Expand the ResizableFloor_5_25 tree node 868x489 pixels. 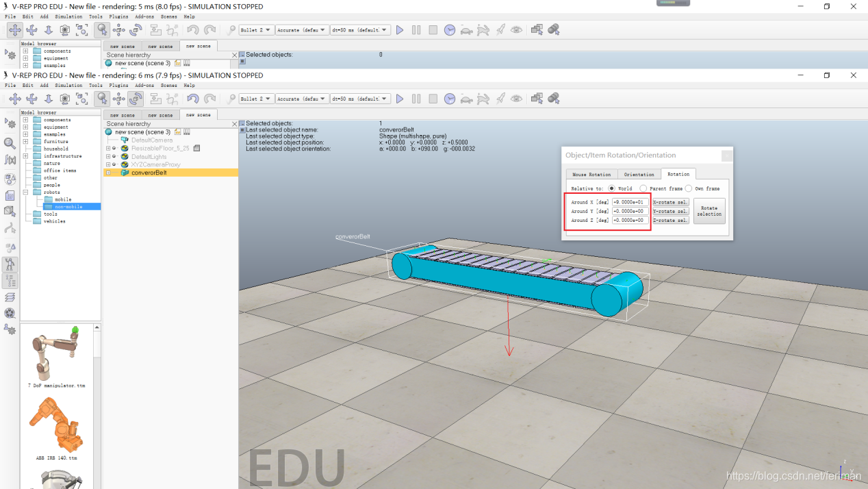point(107,148)
